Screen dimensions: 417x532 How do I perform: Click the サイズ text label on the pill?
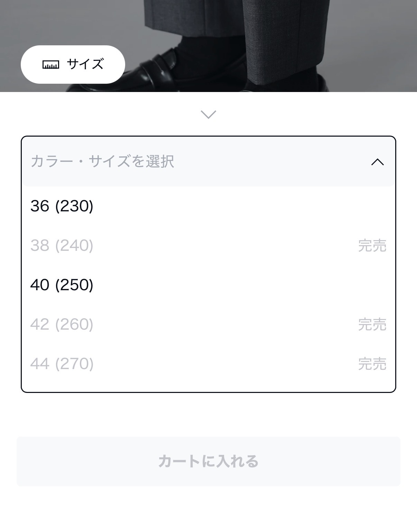click(x=85, y=64)
